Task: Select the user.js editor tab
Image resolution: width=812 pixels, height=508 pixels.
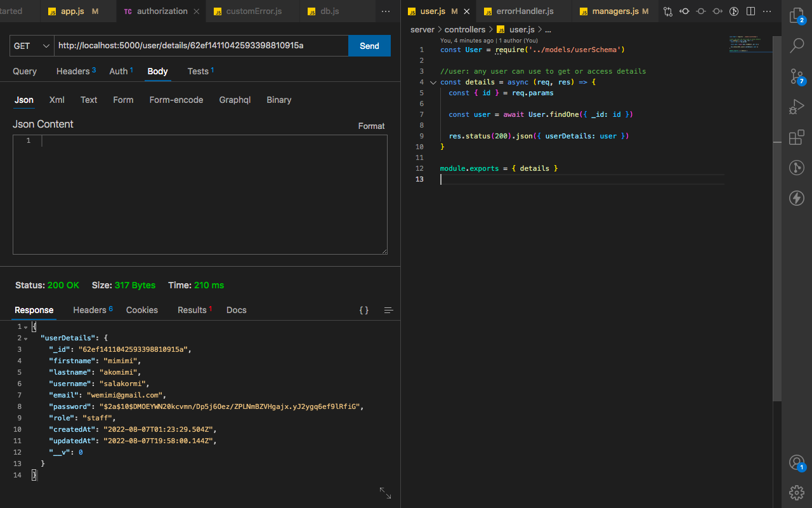Action: click(x=438, y=11)
